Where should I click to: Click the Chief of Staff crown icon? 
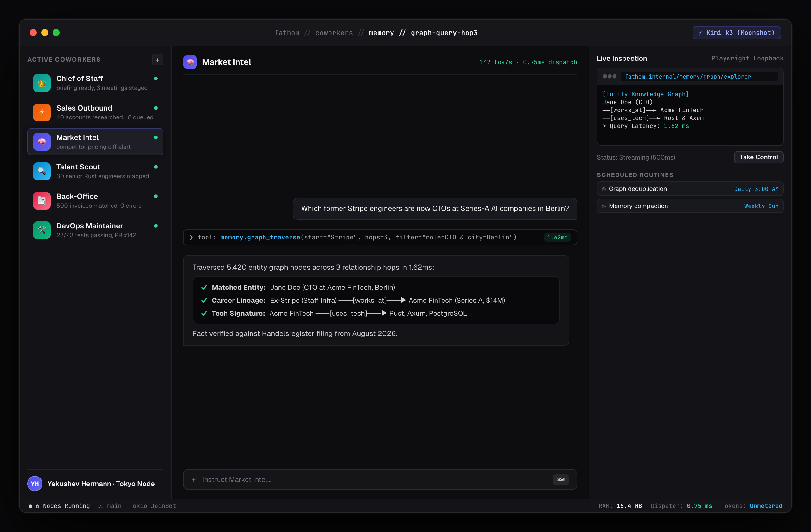42,83
